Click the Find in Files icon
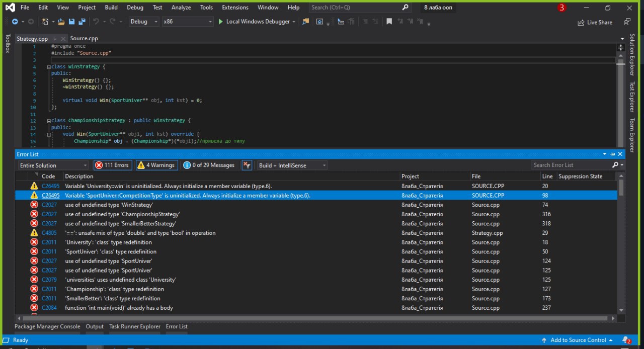Viewport: 644px width, 349px height. [305, 22]
